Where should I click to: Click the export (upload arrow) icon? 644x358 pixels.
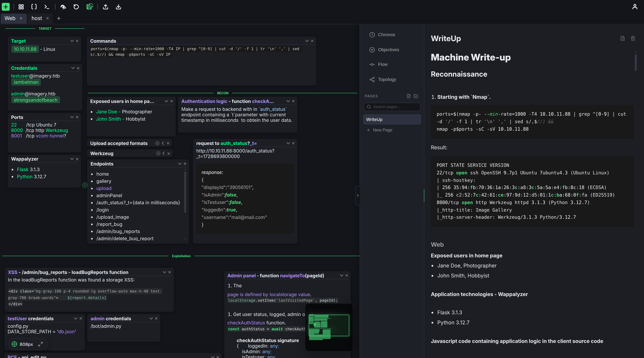point(106,7)
